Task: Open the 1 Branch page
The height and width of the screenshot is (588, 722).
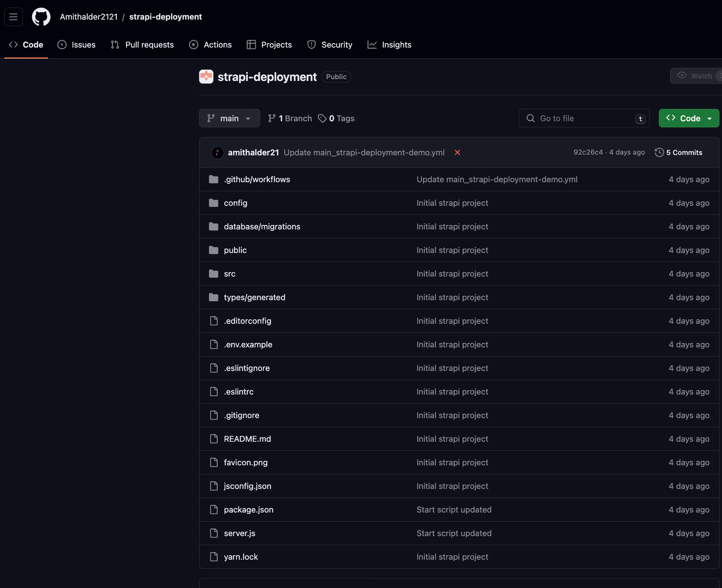Action: (x=290, y=118)
